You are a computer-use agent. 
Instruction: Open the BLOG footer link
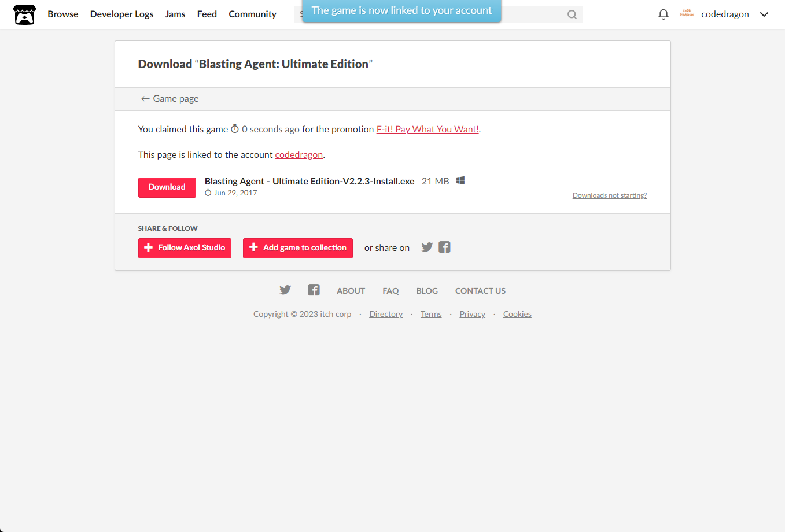click(427, 291)
